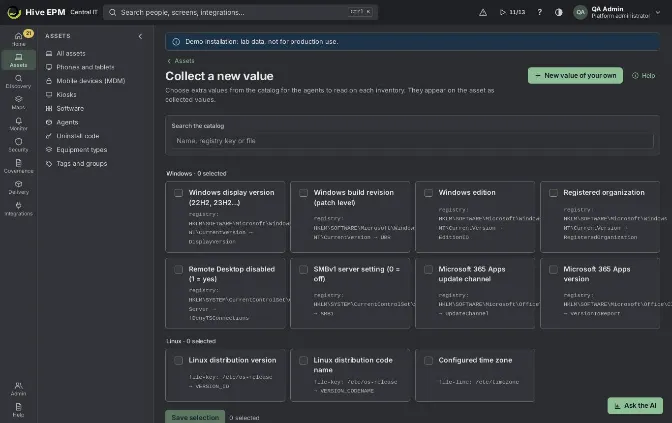Viewport: 672px width, 423px height.
Task: Click the Central IT label
Action: pyautogui.click(x=84, y=12)
